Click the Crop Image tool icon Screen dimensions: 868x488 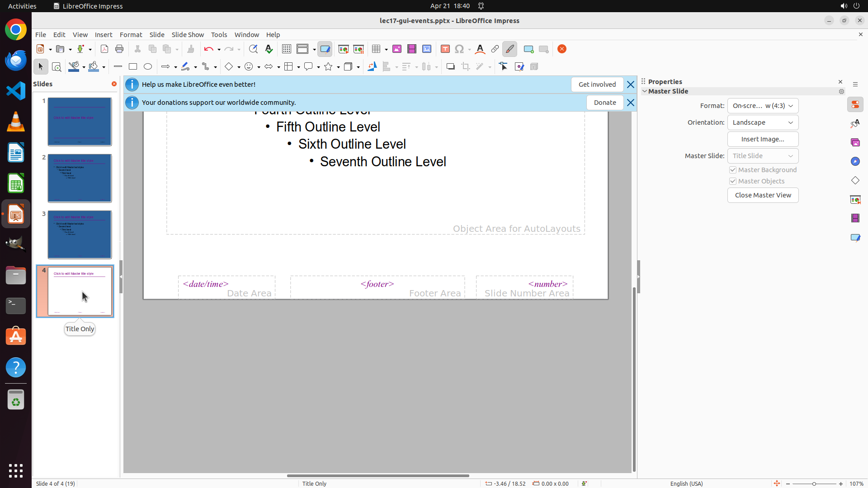point(466,67)
